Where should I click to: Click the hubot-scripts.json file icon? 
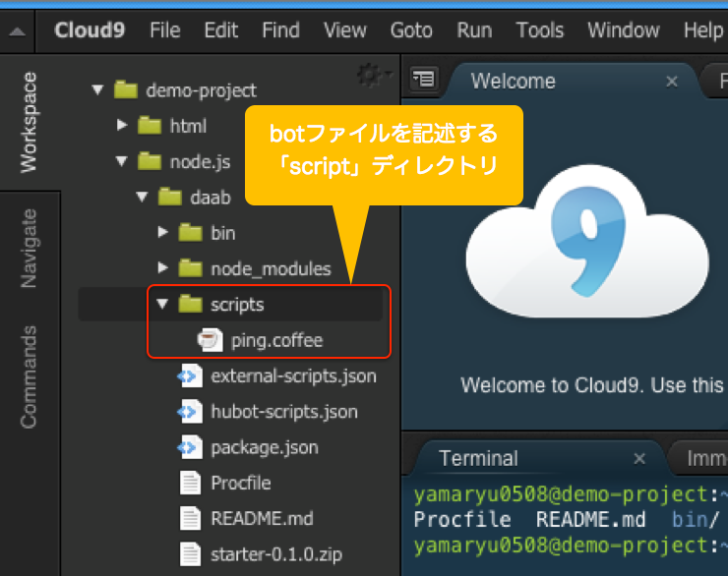[x=190, y=412]
